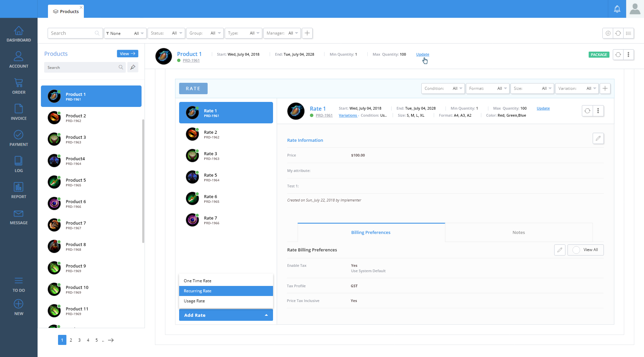Click the Update link for Product 1
Screen dimensions: 644x357
click(423, 54)
